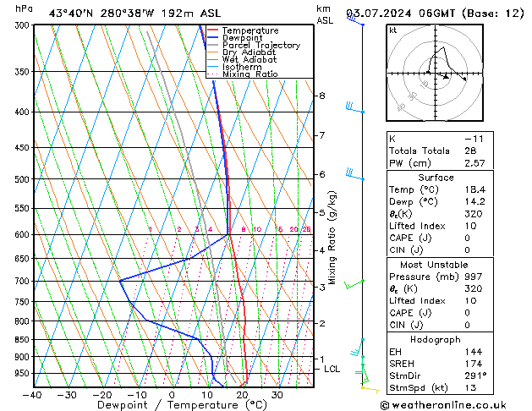Click the '850' pressure level label

[23, 339]
